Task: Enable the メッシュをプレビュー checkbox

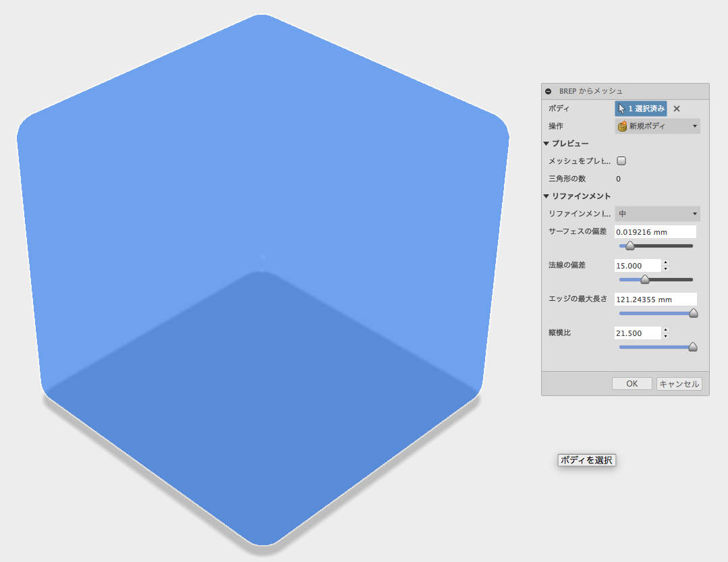Action: click(621, 161)
